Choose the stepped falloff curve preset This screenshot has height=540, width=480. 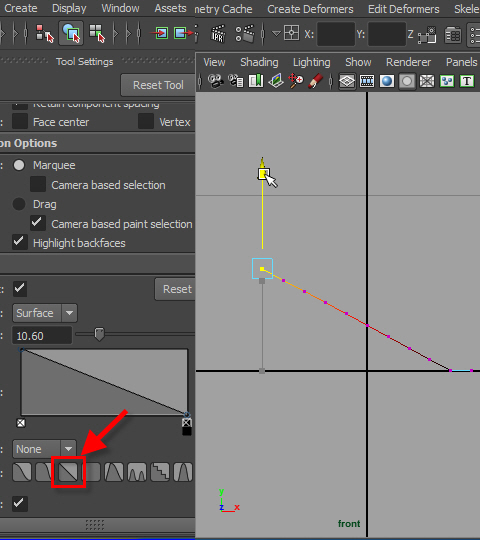(x=160, y=472)
